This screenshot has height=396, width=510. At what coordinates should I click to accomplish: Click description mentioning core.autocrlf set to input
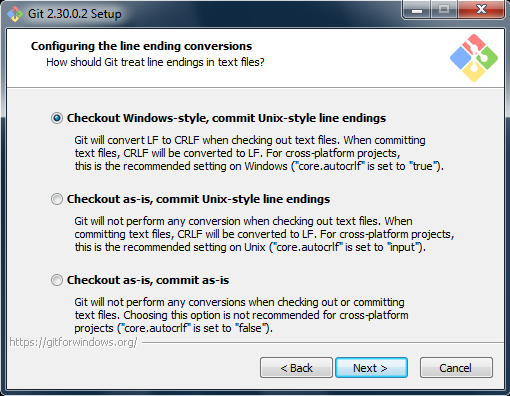tap(264, 234)
